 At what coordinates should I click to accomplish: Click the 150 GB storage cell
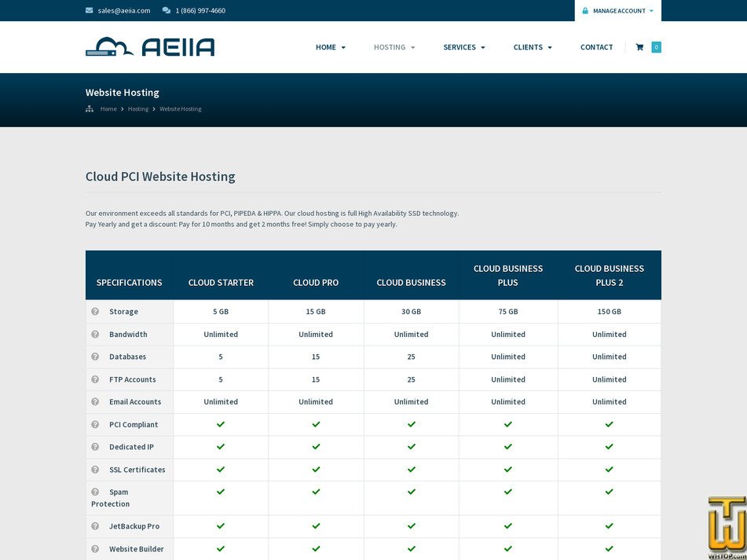(x=610, y=312)
